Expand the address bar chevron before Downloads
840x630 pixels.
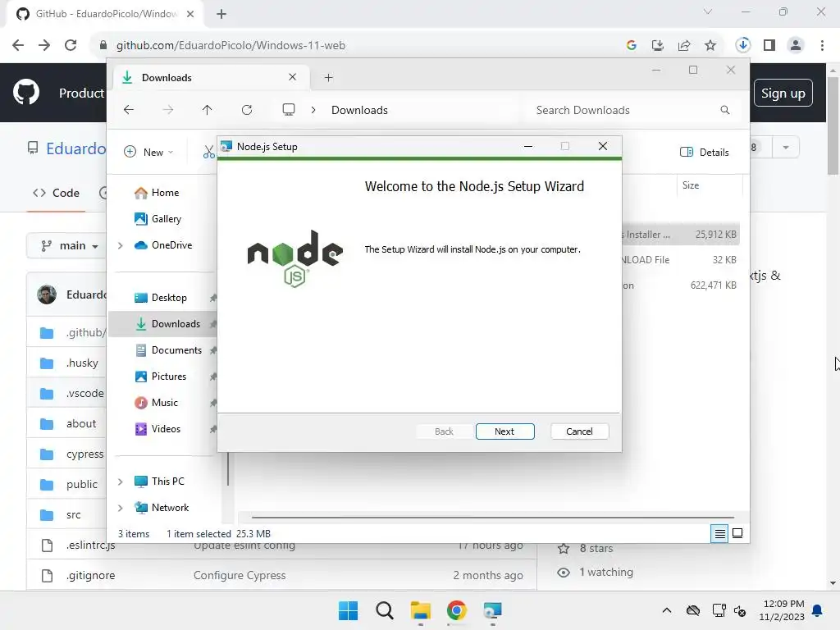[x=313, y=110]
